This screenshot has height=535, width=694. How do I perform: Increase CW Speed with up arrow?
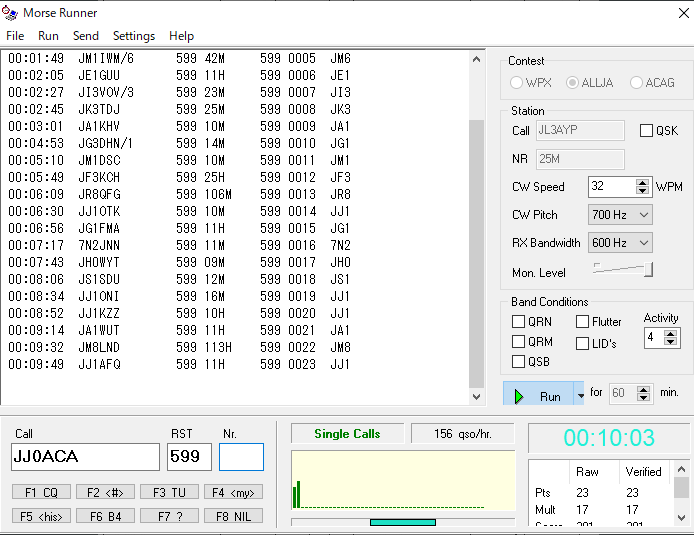642,182
